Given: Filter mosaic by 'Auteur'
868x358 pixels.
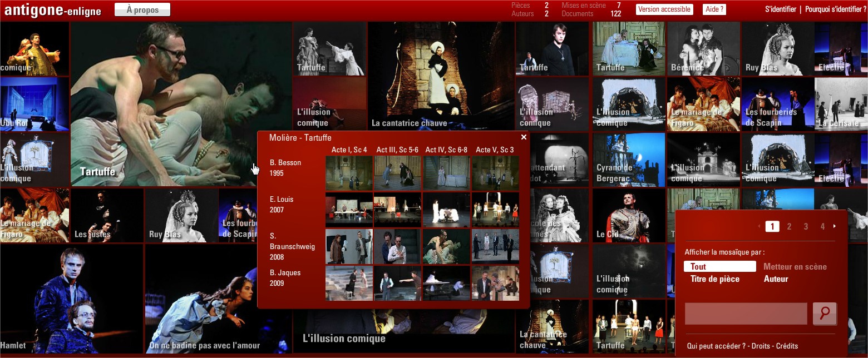Looking at the screenshot, I should 776,279.
